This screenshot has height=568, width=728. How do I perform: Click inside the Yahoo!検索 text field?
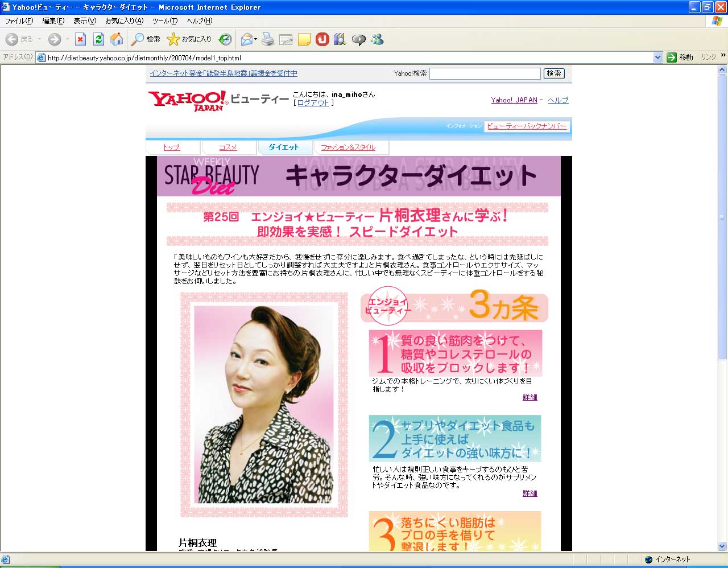coord(485,73)
